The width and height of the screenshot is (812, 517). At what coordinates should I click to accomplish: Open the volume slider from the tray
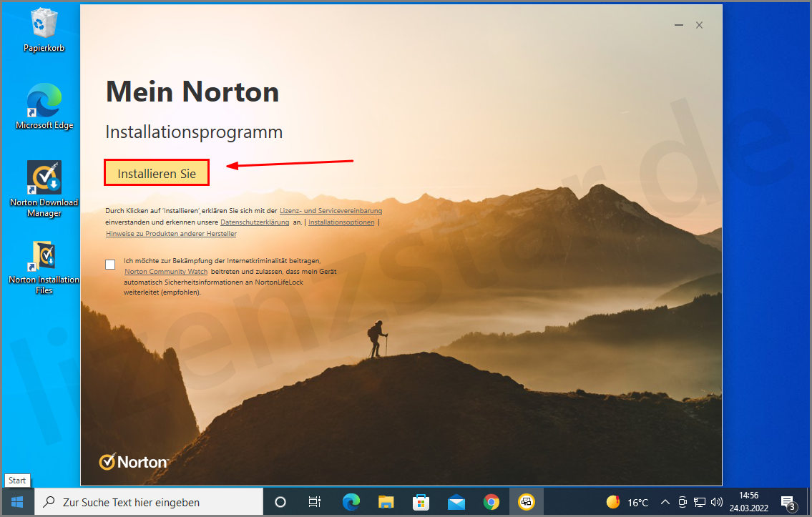tap(718, 501)
